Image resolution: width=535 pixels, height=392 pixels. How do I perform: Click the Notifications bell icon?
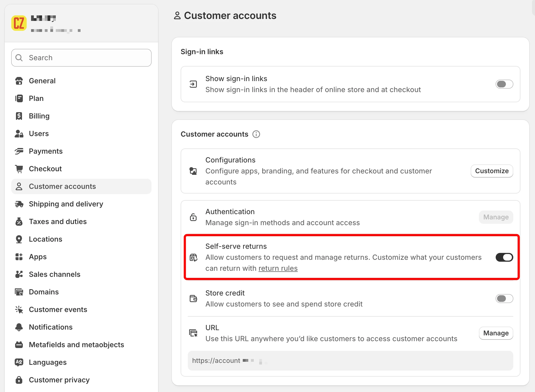19,327
